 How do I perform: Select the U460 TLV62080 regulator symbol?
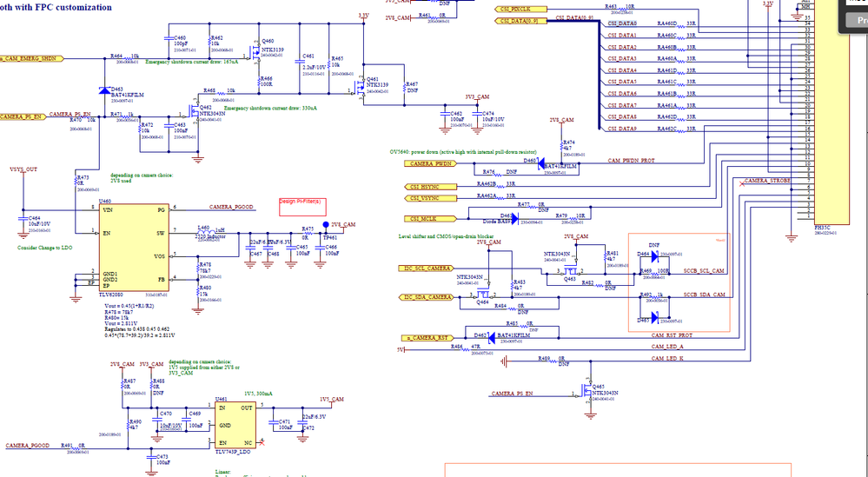[x=134, y=248]
